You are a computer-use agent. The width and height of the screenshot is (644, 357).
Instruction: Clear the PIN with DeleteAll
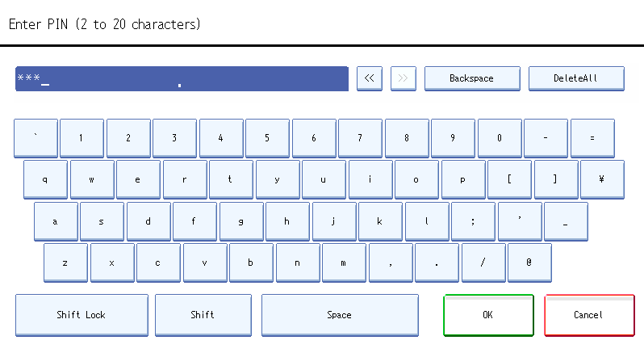pos(575,78)
